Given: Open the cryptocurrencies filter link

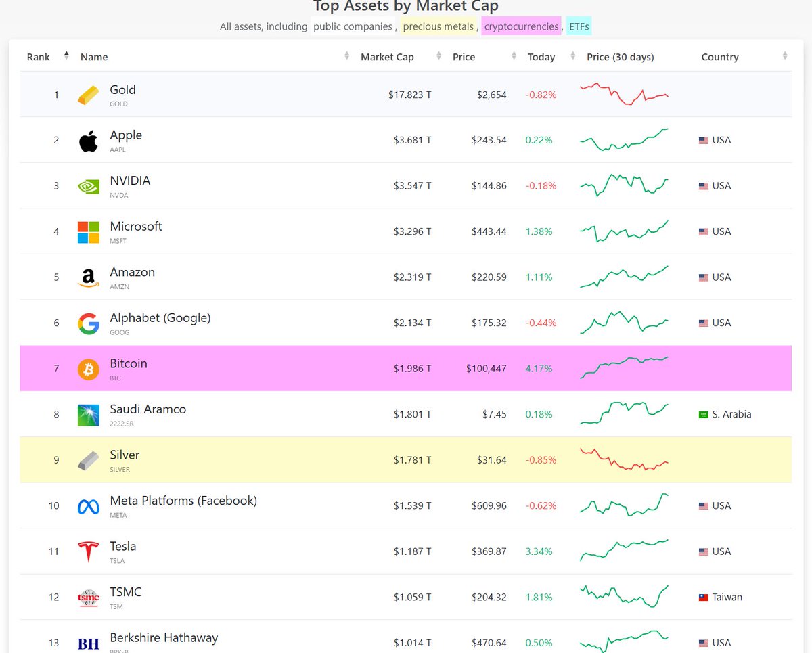Looking at the screenshot, I should pyautogui.click(x=521, y=26).
